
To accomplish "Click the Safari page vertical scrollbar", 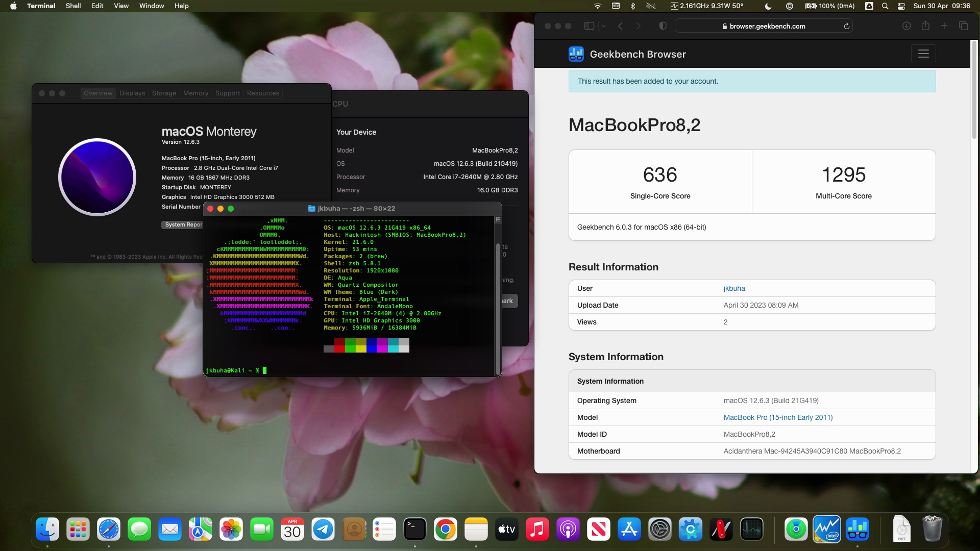I will point(974,90).
